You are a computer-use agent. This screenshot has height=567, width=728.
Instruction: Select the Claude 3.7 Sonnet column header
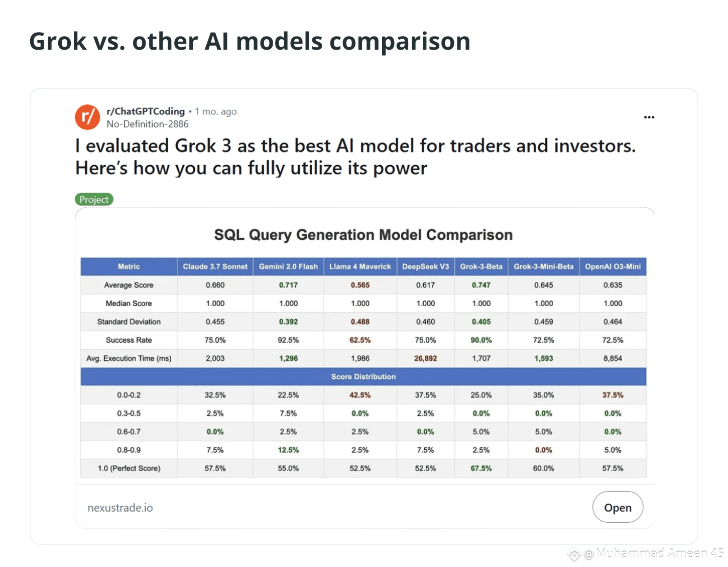215,266
